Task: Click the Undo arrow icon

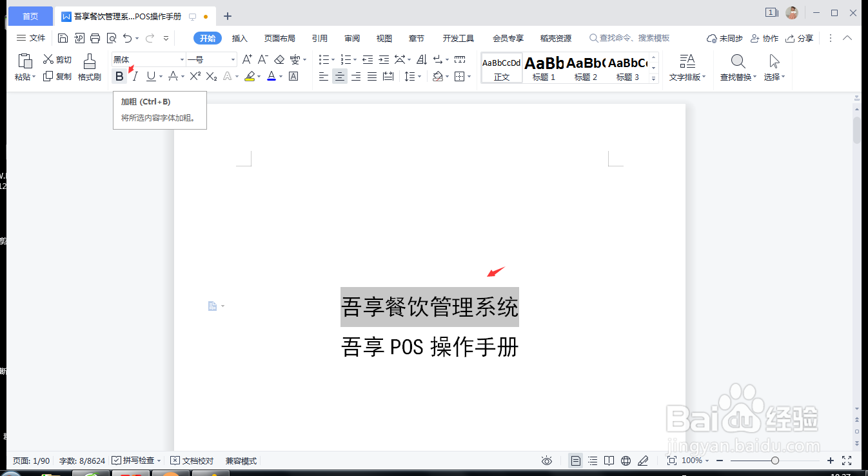Action: click(x=128, y=38)
